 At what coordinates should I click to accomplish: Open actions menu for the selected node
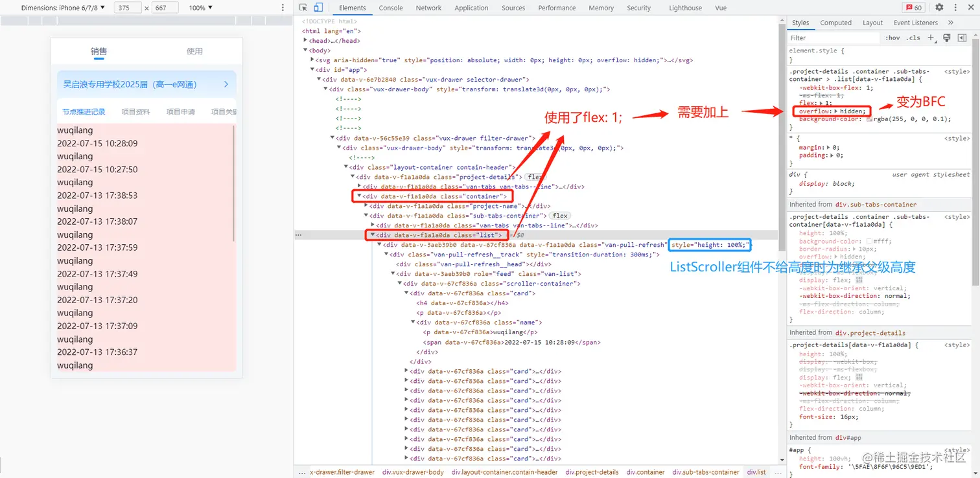coord(298,235)
